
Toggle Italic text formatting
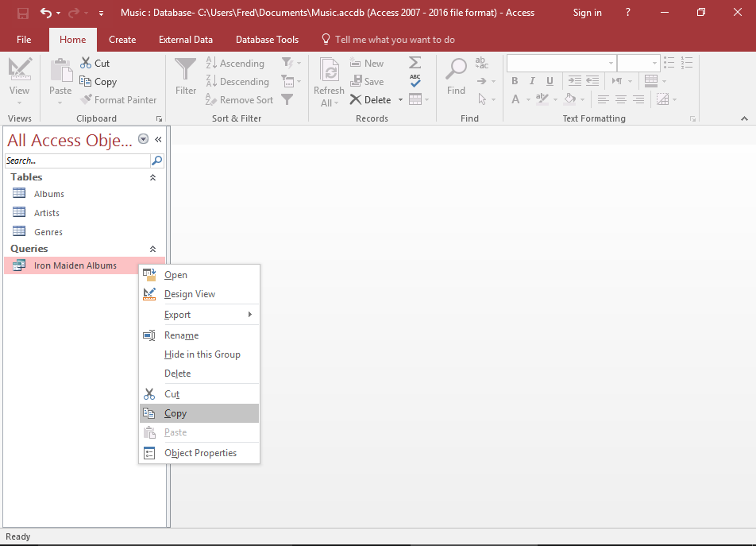pyautogui.click(x=532, y=81)
